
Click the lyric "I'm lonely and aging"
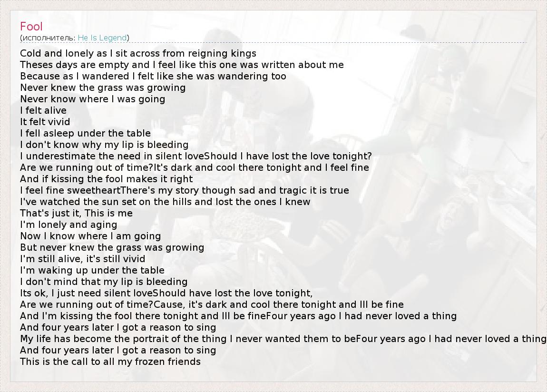click(x=68, y=225)
